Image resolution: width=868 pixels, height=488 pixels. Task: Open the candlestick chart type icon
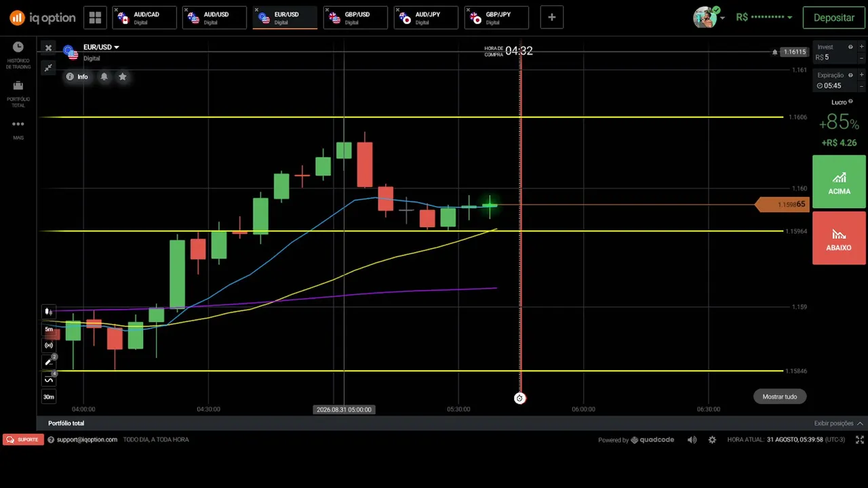click(x=49, y=312)
